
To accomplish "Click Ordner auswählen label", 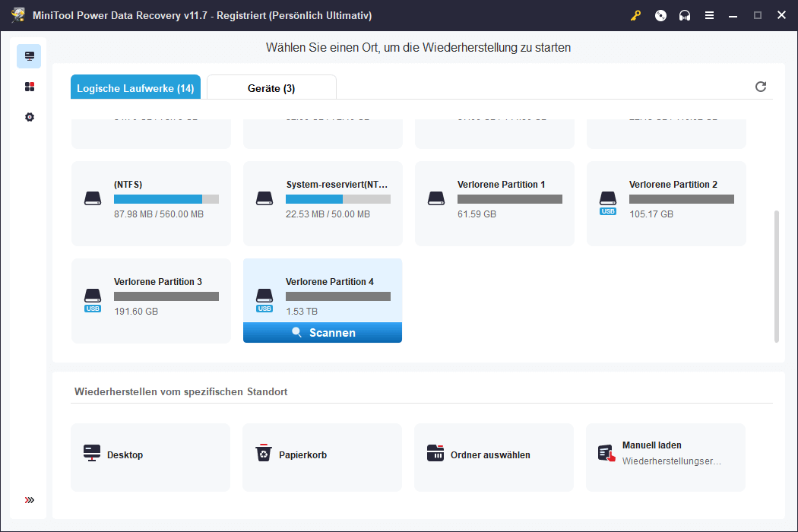I will coord(490,455).
